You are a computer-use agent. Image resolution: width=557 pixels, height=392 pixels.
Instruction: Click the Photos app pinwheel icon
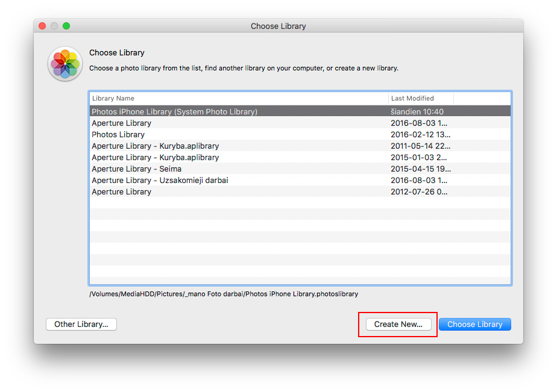(x=65, y=64)
